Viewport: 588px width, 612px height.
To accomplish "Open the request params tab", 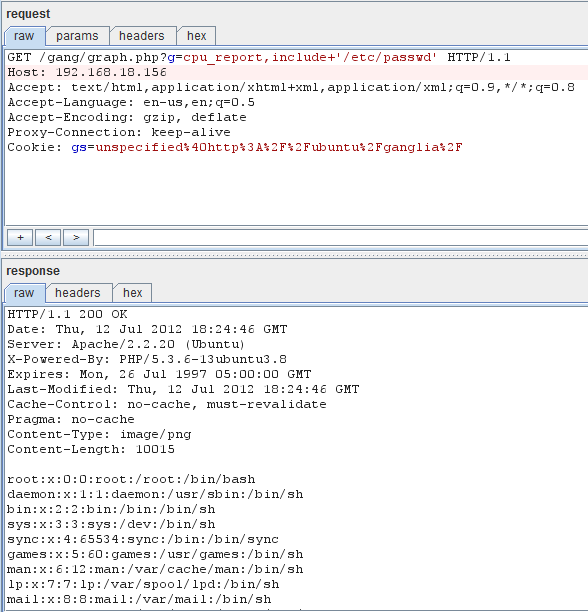I will (77, 36).
